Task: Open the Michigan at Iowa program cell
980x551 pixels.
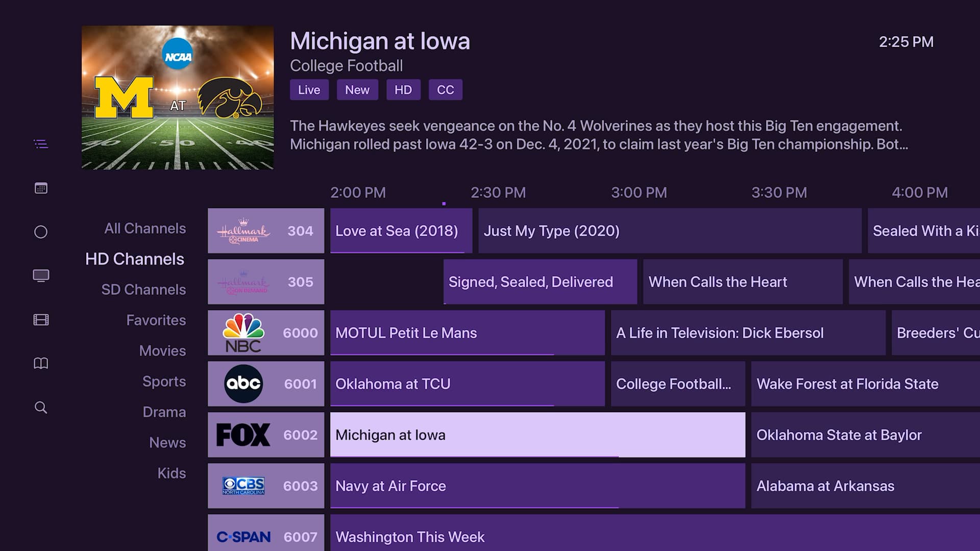Action: click(537, 435)
